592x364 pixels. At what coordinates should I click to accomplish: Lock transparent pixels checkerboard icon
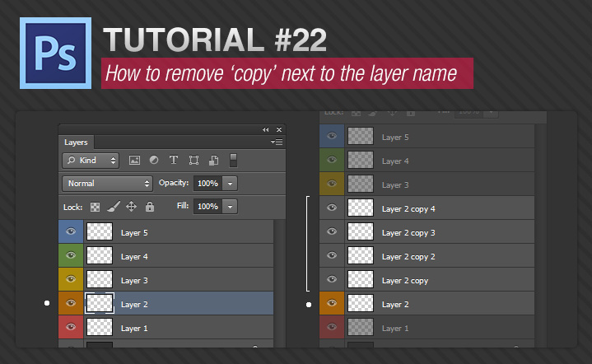95,207
